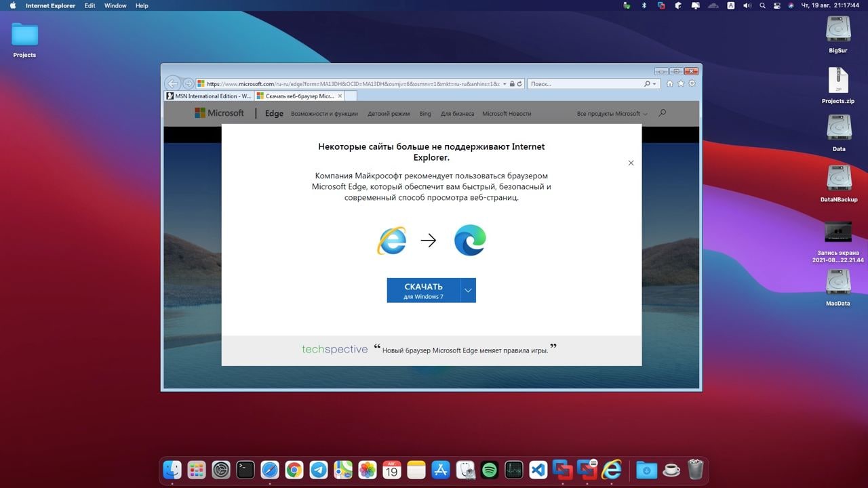Open the address bar autocomplete dropdown arrow
Viewport: 868px width, 488px height.
tap(505, 84)
